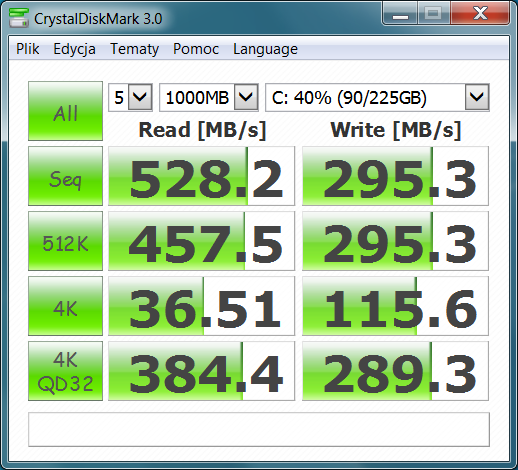Click the 512K write value 295.3
Viewport: 518px width, 470px height.
click(395, 241)
